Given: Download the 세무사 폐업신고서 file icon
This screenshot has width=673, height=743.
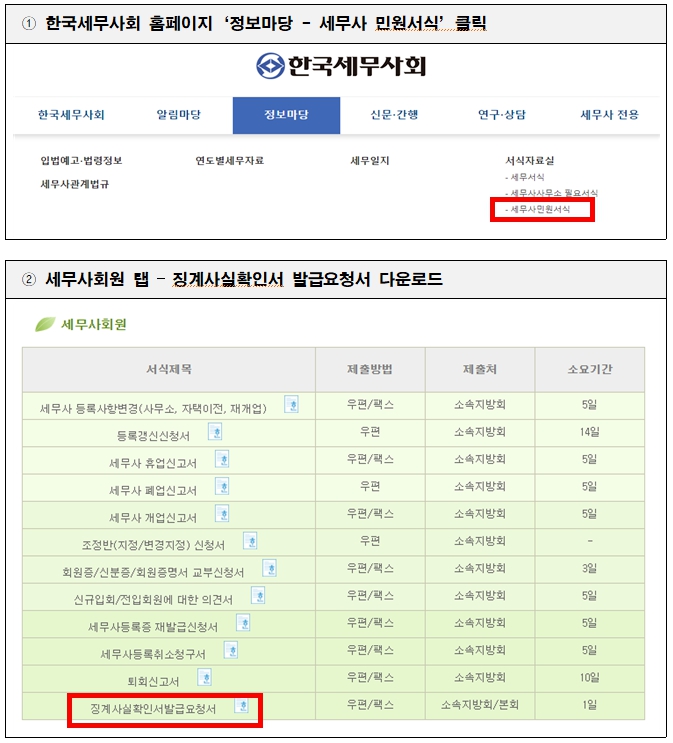Looking at the screenshot, I should click(x=222, y=486).
